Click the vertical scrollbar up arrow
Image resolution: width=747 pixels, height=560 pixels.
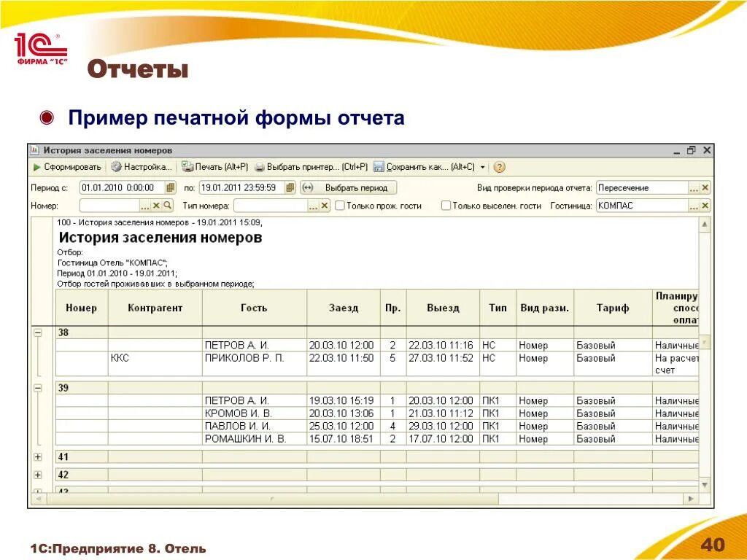tap(705, 224)
